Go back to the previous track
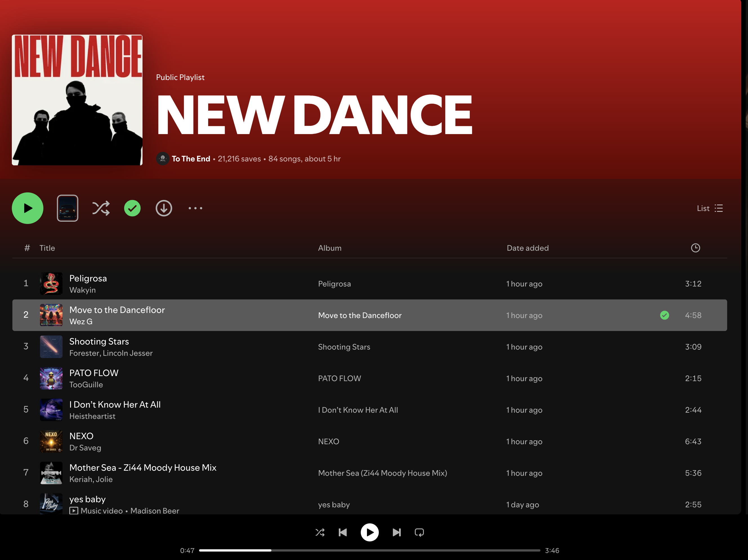 pos(342,532)
